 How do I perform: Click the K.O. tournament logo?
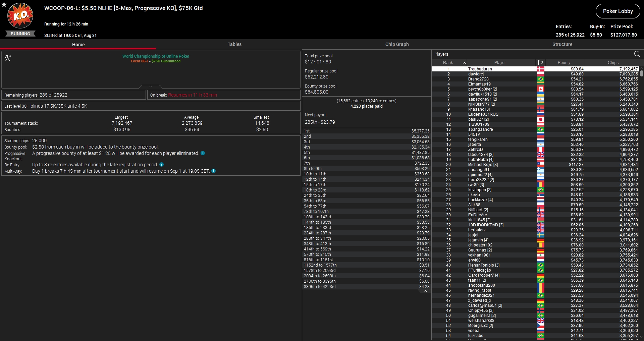(20, 15)
